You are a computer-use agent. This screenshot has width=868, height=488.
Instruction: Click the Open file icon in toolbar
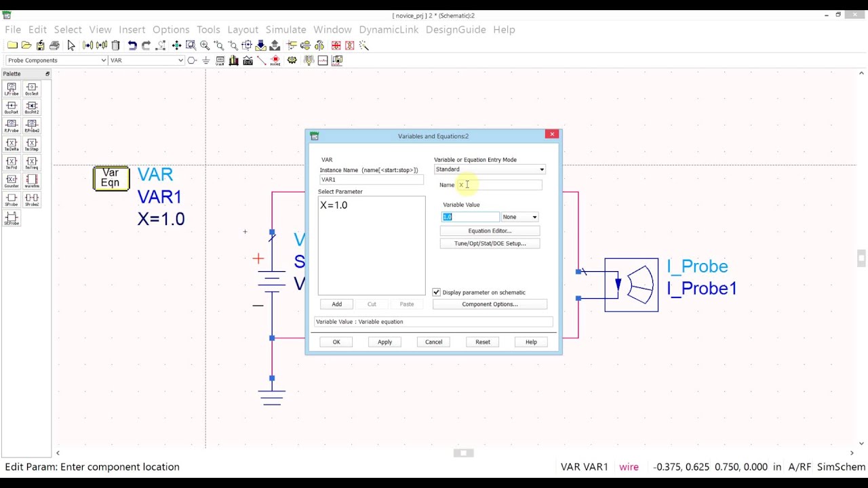tap(26, 45)
